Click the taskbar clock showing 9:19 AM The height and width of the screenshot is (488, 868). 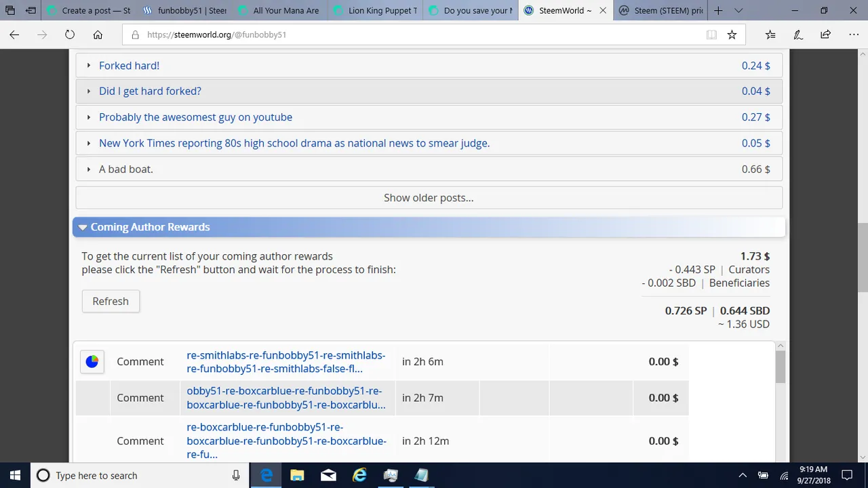pyautogui.click(x=813, y=475)
